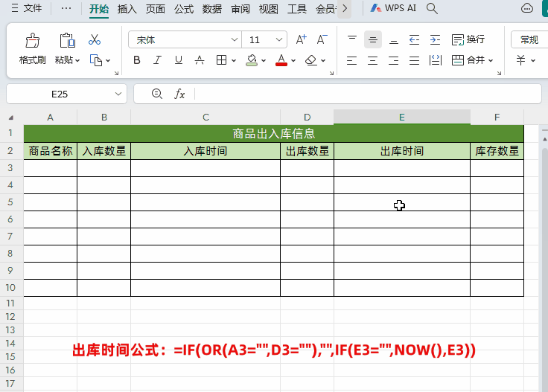Switch to the 数据 Data tab
Screen dimensions: 548x392
pyautogui.click(x=211, y=9)
